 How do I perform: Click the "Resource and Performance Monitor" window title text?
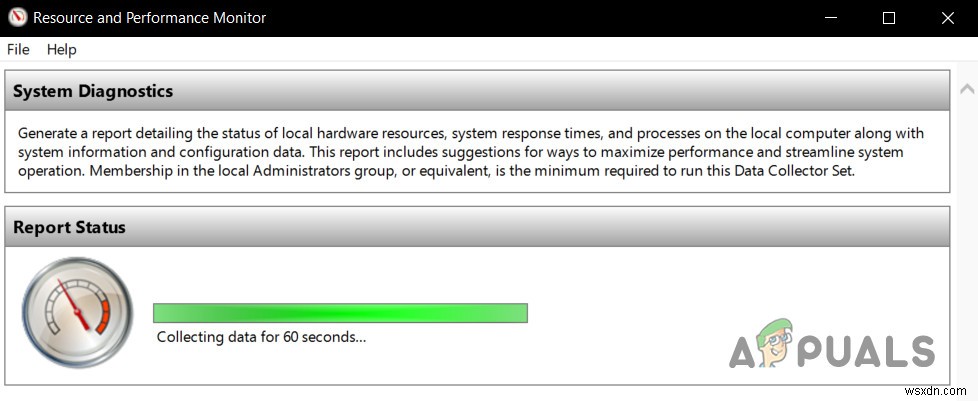click(150, 18)
